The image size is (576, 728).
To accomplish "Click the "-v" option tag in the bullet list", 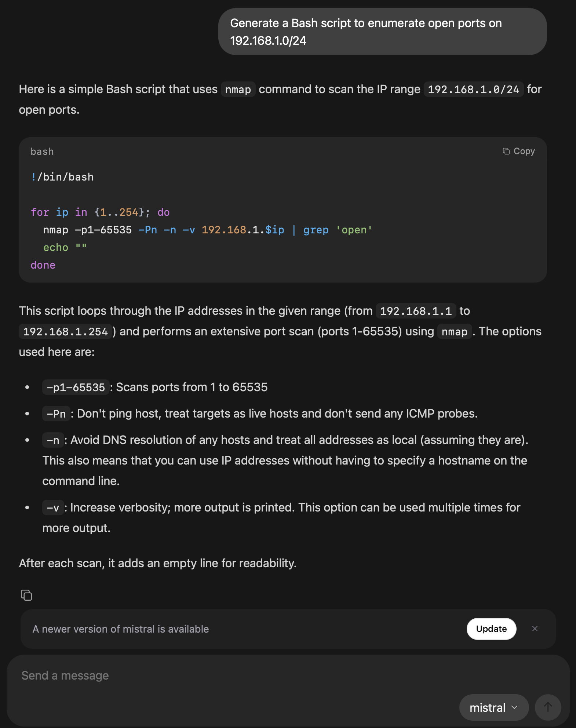I will click(x=53, y=508).
